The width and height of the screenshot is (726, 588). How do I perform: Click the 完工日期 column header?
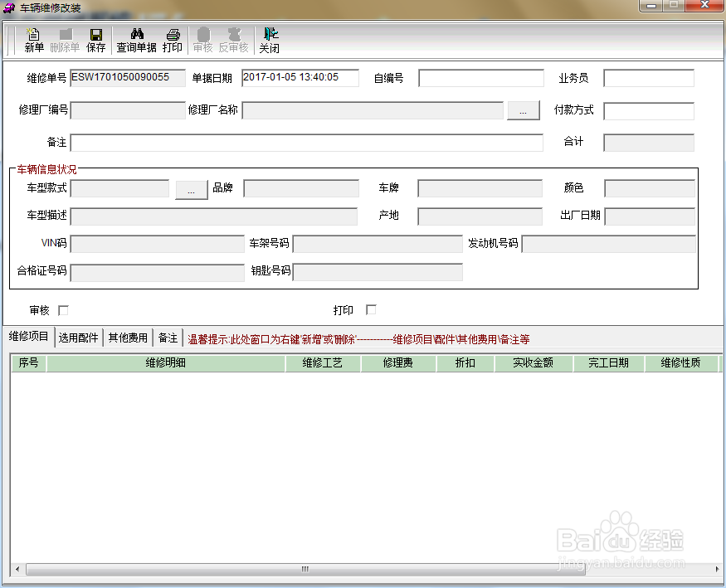click(x=608, y=363)
